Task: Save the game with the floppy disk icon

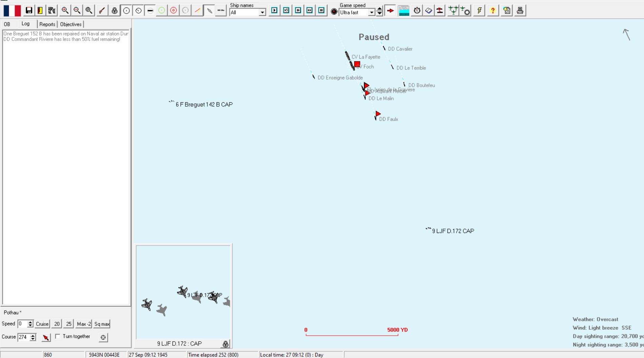Action: click(x=29, y=11)
